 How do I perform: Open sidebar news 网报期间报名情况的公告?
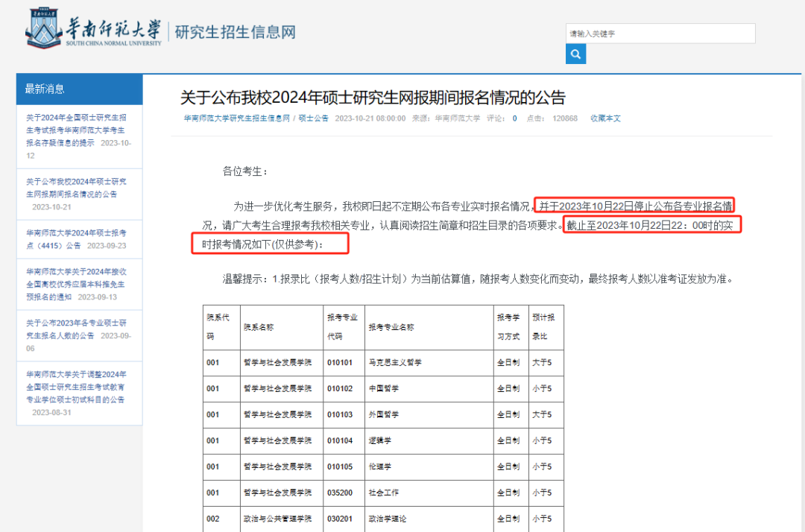point(77,194)
